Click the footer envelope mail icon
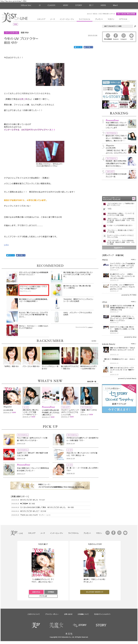This screenshot has height=644, width=138. point(108,533)
